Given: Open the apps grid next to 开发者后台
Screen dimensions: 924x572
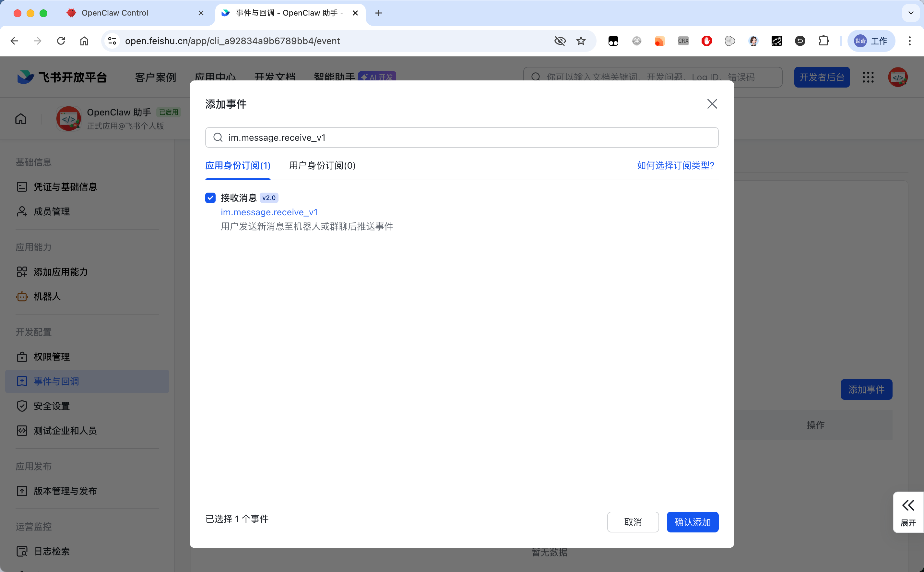Looking at the screenshot, I should tap(868, 77).
